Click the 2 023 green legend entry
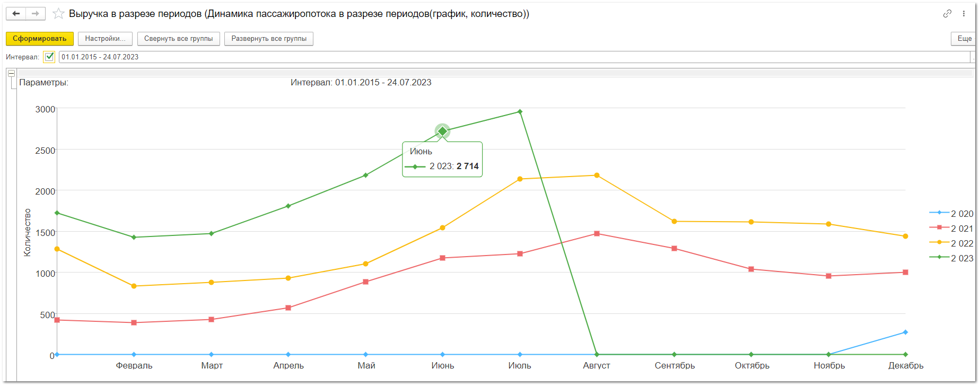The image size is (980, 386). point(951,258)
